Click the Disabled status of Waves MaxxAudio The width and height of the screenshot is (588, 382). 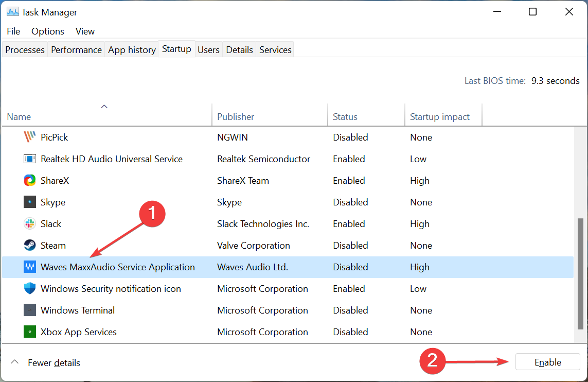[351, 267]
